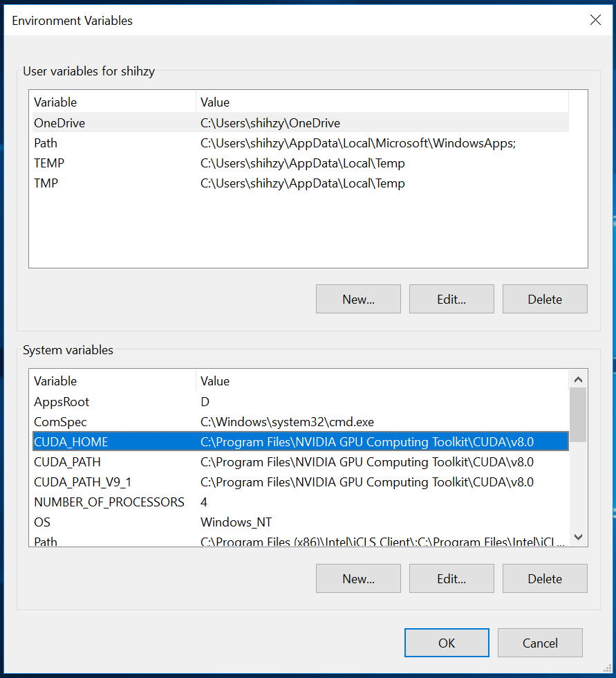
Task: Click CUDA_HOME's highlighted CUDA\v8.0 value cell
Action: 366,441
